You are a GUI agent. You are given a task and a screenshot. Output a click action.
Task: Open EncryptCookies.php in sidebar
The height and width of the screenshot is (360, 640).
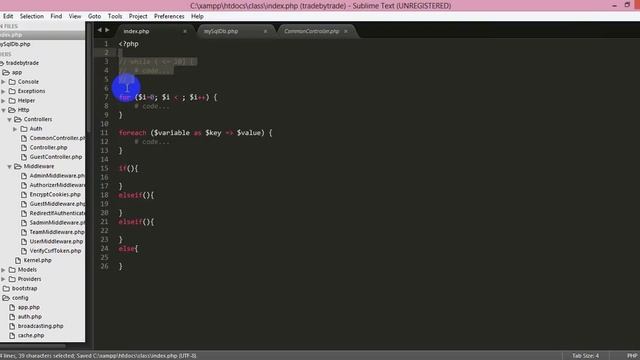[55, 194]
